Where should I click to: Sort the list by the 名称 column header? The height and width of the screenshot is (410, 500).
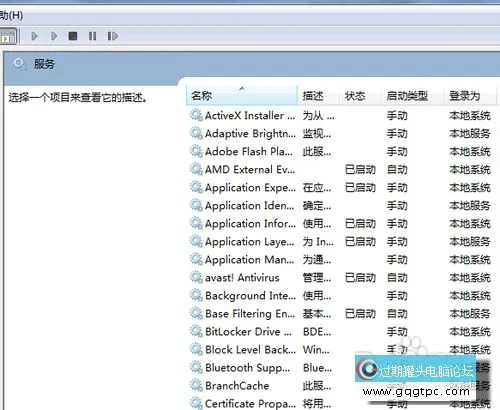242,96
